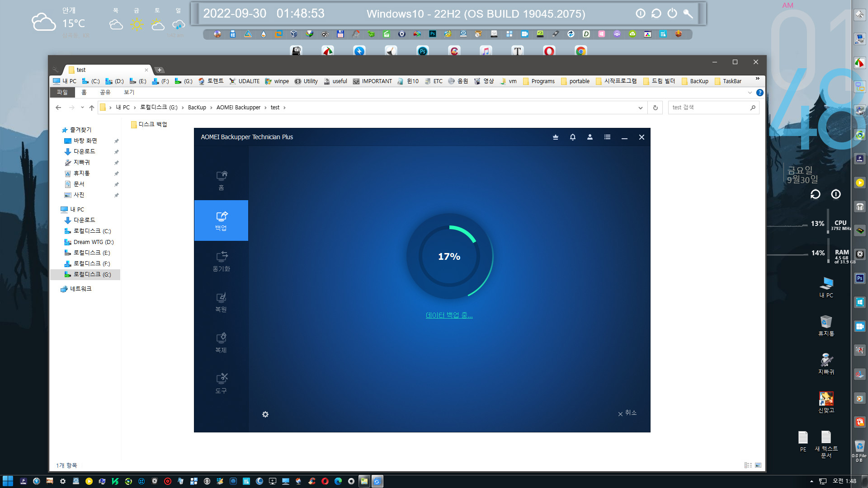Open the Restore section in AOMEI sidebar
Screen dimensions: 868x488
tap(221, 302)
